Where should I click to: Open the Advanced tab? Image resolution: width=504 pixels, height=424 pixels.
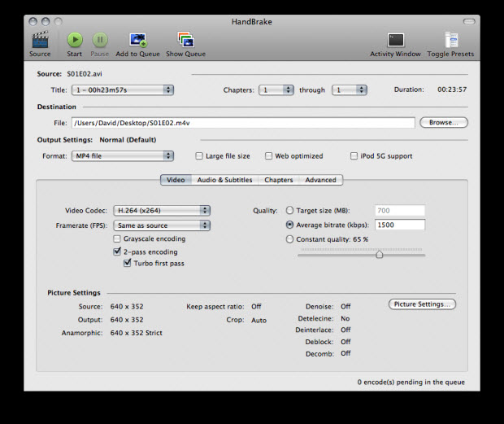coord(321,180)
